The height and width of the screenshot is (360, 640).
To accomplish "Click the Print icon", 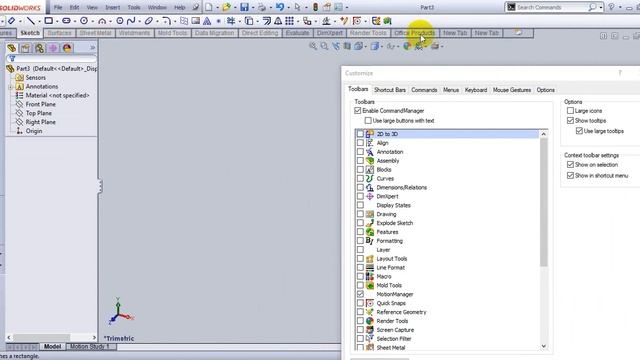I will 262,7.
